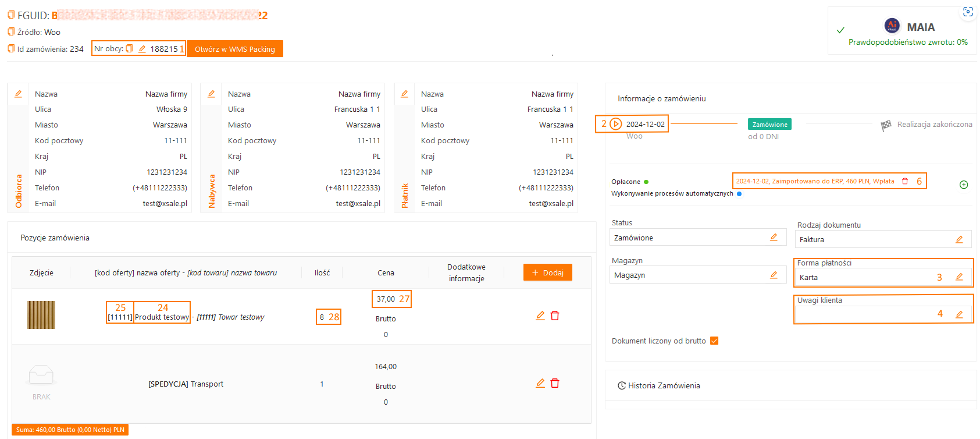
Task: Edit the Odbiorca address card
Action: [18, 94]
